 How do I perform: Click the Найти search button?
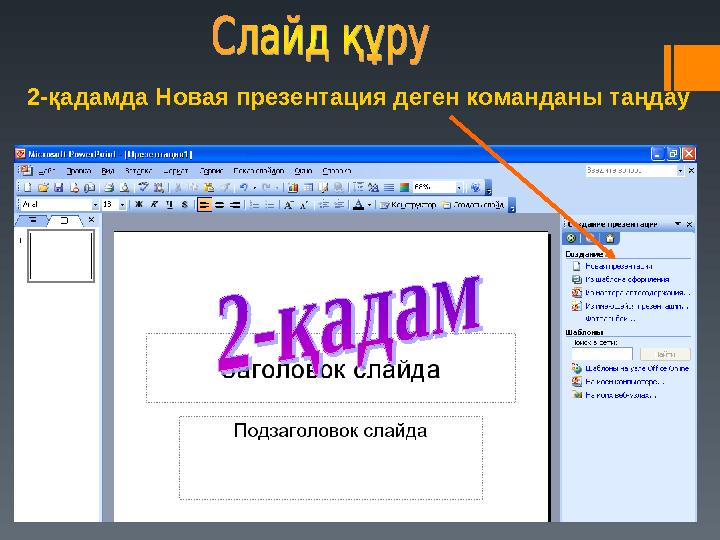tap(665, 354)
